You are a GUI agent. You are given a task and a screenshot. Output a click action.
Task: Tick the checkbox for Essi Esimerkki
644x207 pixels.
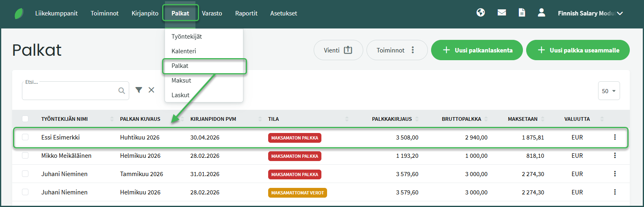tap(25, 137)
